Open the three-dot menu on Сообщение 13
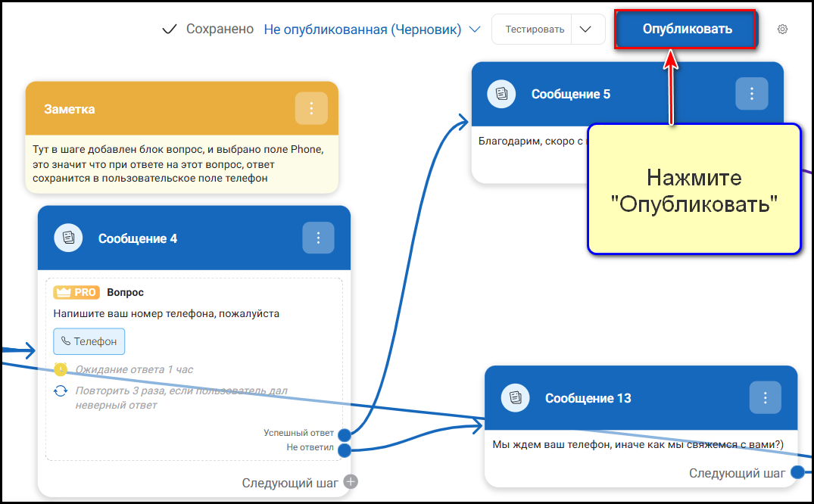 point(766,398)
